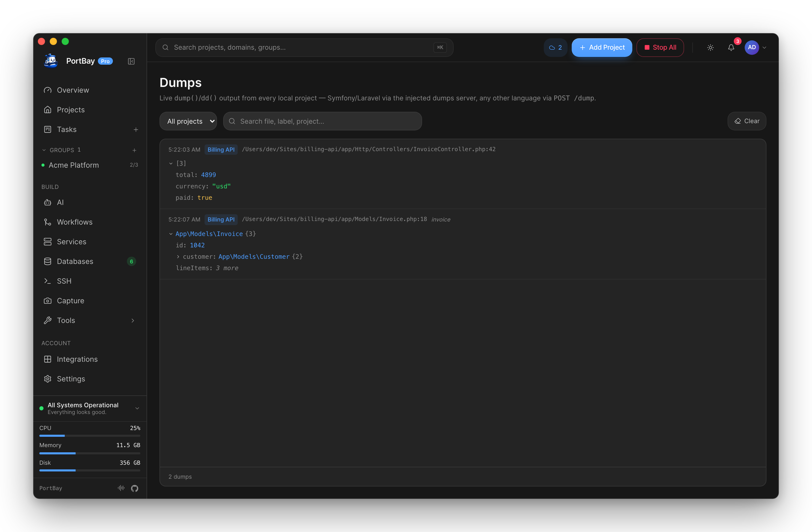This screenshot has height=532, width=812.
Task: Select the Acme Platform group
Action: click(x=90, y=165)
